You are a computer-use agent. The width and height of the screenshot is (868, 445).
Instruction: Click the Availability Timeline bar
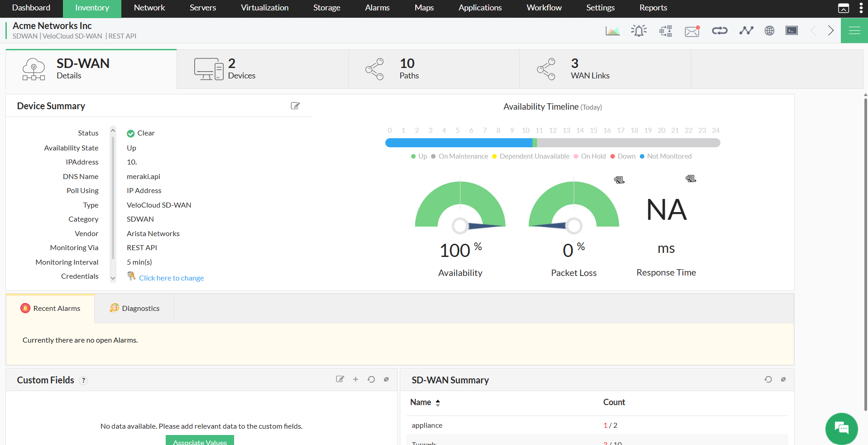pyautogui.click(x=552, y=143)
